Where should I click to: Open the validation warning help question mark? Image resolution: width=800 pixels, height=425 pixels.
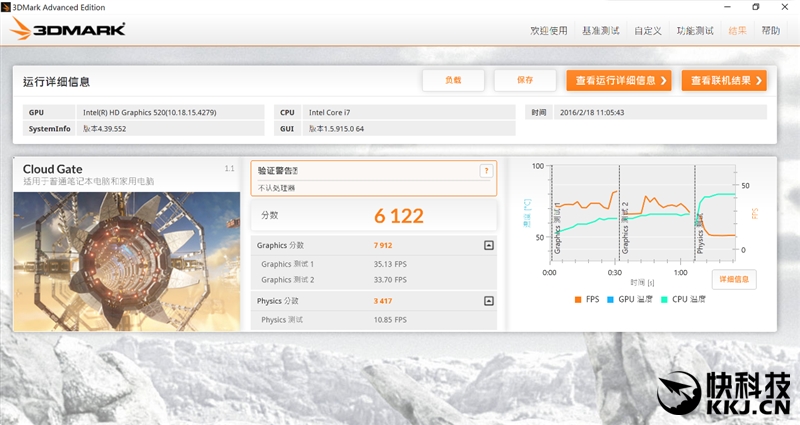tap(486, 171)
